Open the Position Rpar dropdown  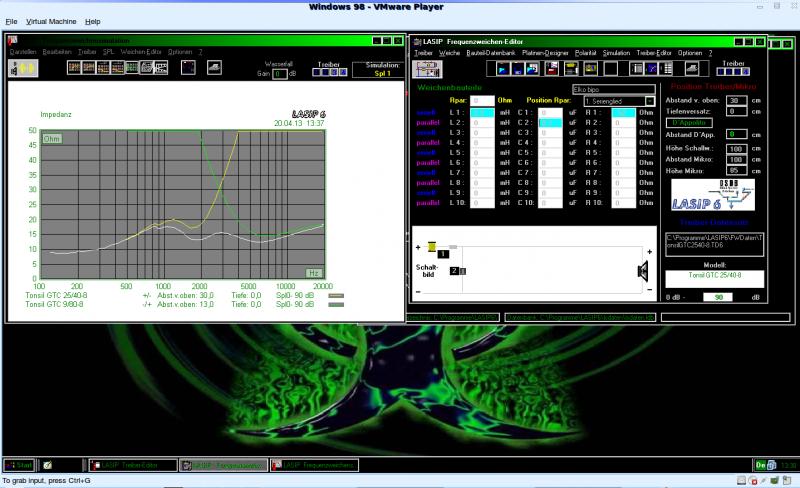[650, 101]
